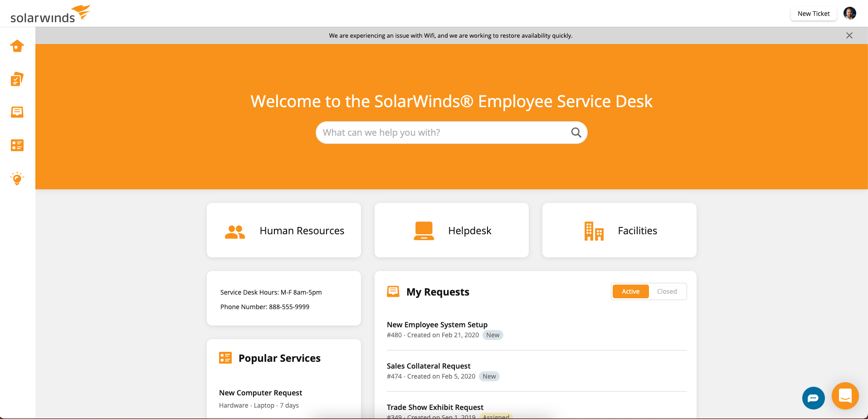This screenshot has height=419, width=868.
Task: Open the requests sidebar icon
Action: 17,112
